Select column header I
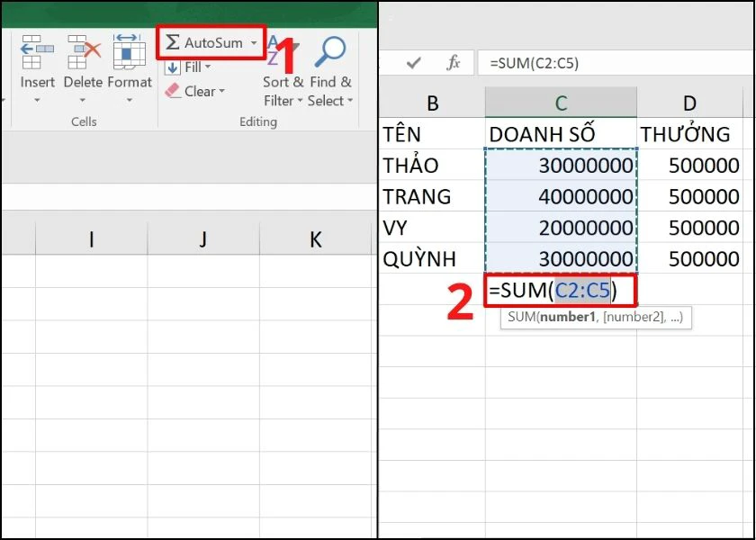The width and height of the screenshot is (756, 540). [92, 239]
